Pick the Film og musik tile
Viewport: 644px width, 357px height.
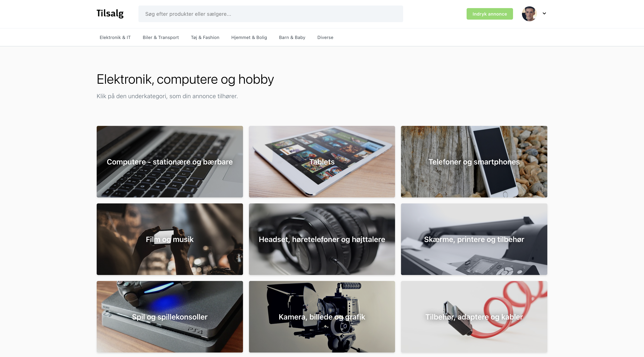170,239
